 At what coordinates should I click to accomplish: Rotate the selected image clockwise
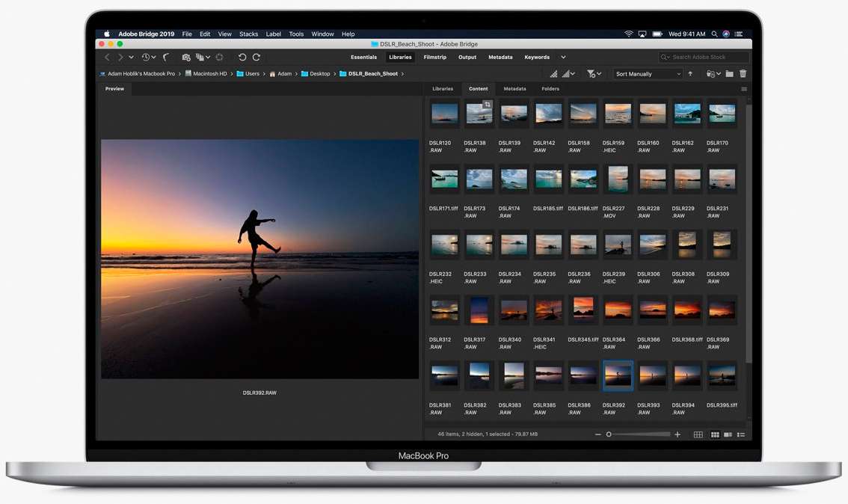(x=256, y=57)
